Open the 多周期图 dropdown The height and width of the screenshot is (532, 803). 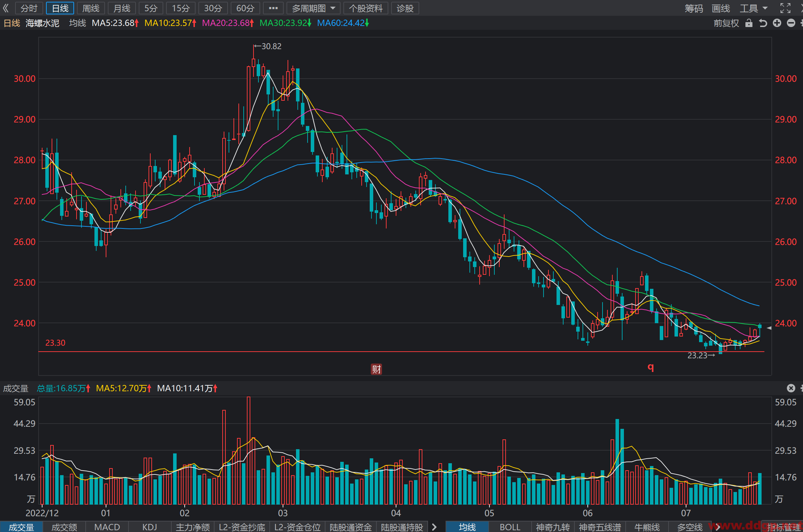click(314, 8)
